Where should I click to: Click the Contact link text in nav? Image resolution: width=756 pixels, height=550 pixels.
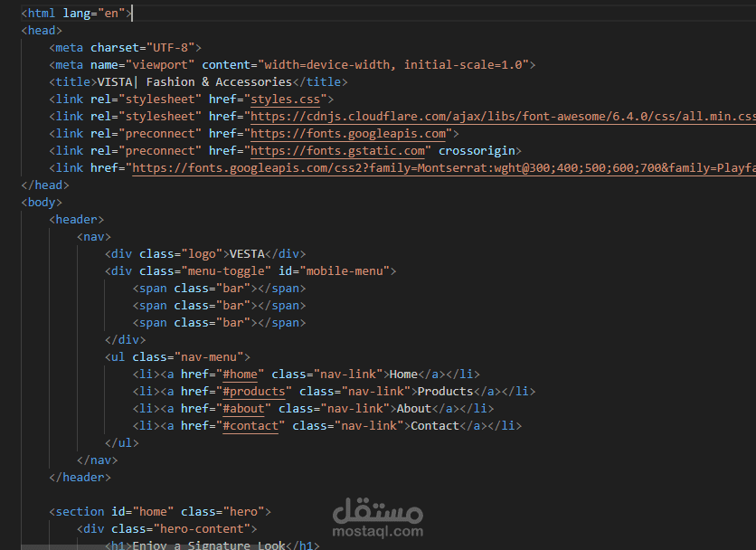[435, 426]
